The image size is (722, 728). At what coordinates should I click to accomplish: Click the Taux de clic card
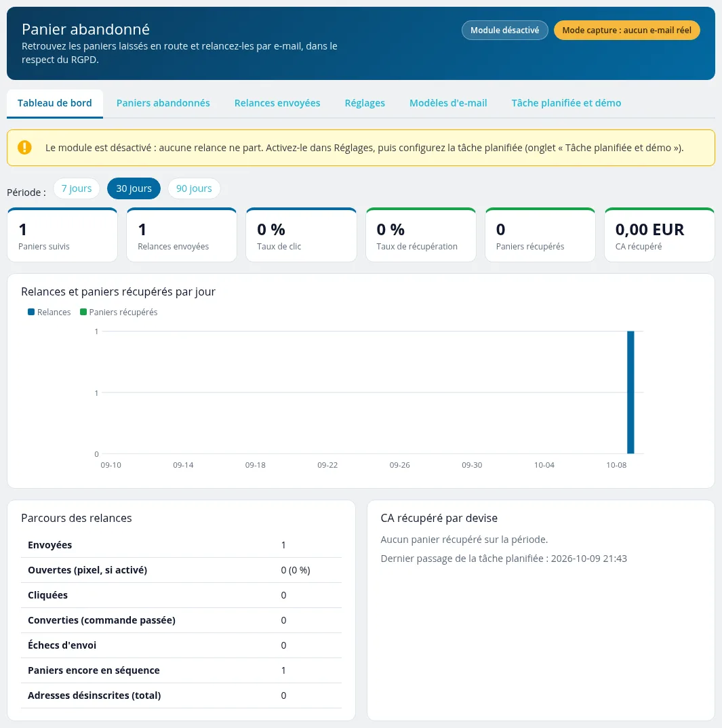coord(301,235)
